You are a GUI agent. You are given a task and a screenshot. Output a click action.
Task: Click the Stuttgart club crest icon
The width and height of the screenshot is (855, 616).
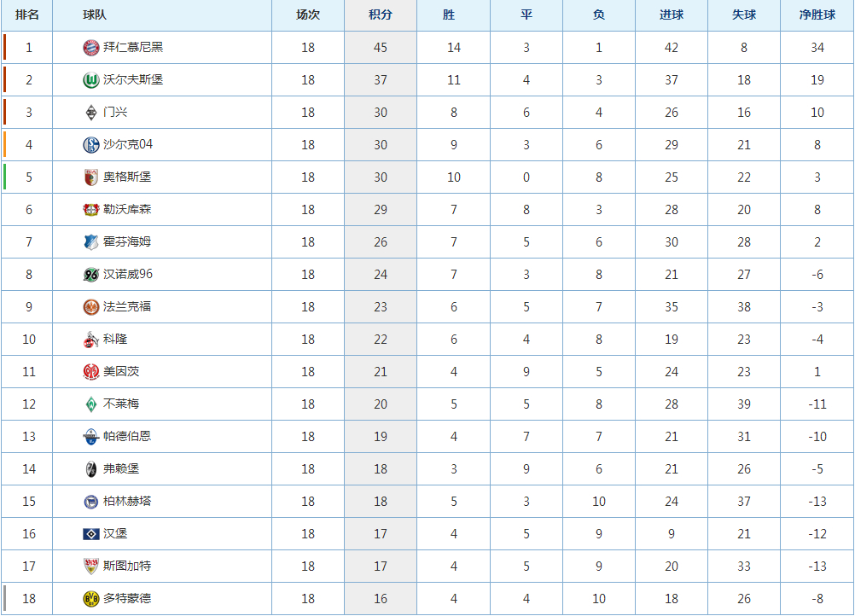pos(91,566)
